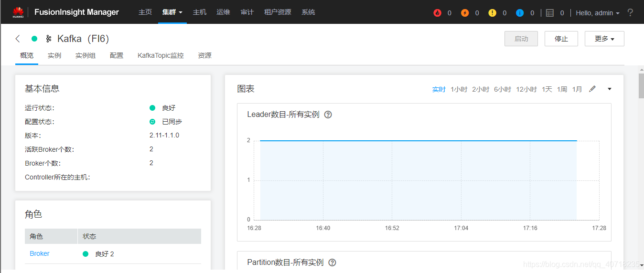Click the green Broker role status dot
Viewport: 644px width, 273px height.
coord(86,254)
